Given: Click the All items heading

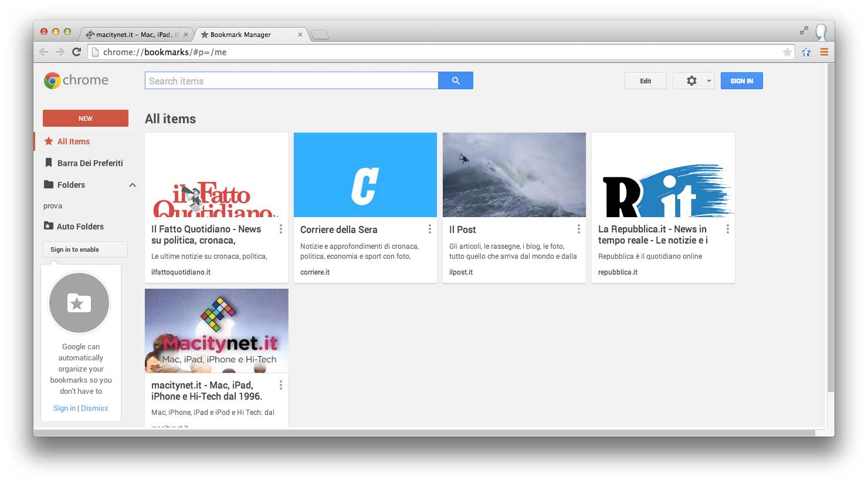Looking at the screenshot, I should (x=171, y=119).
